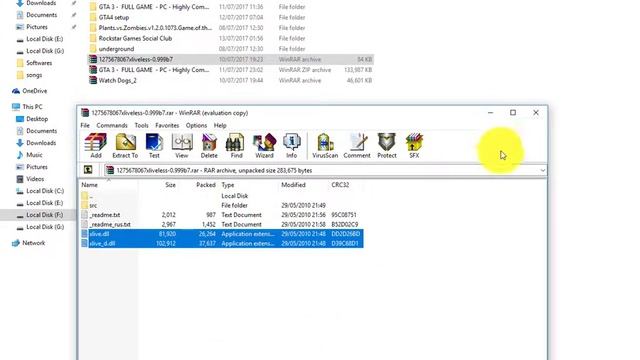Open Documents under This PC
The width and height of the screenshot is (640, 360).
coord(41,131)
